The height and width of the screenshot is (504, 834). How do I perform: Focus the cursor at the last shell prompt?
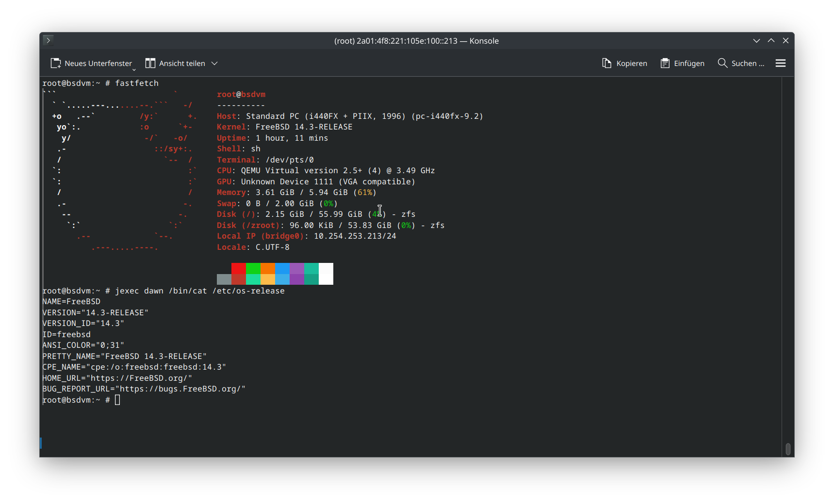click(x=117, y=400)
